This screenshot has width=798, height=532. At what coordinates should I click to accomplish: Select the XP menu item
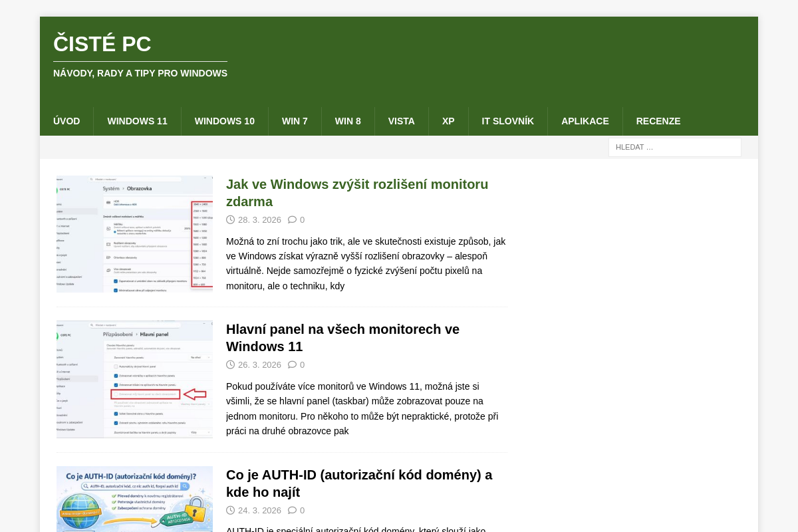click(448, 121)
